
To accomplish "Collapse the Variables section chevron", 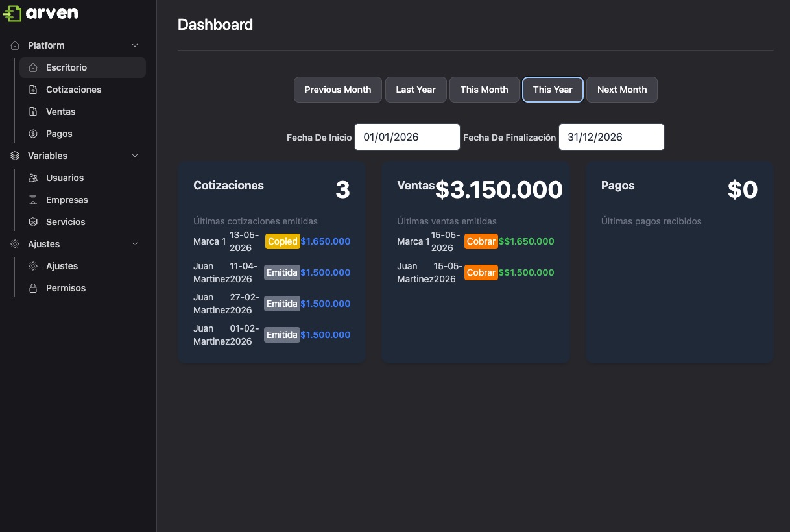I will [135, 156].
